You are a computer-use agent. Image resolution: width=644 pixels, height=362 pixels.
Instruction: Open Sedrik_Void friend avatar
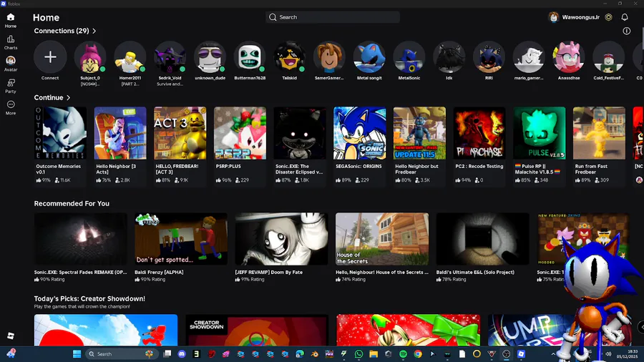click(x=170, y=57)
